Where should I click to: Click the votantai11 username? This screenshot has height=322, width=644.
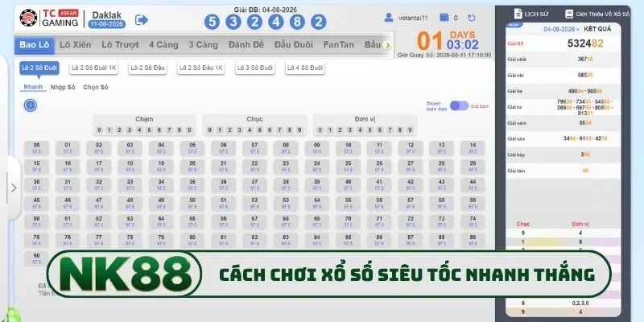point(413,18)
